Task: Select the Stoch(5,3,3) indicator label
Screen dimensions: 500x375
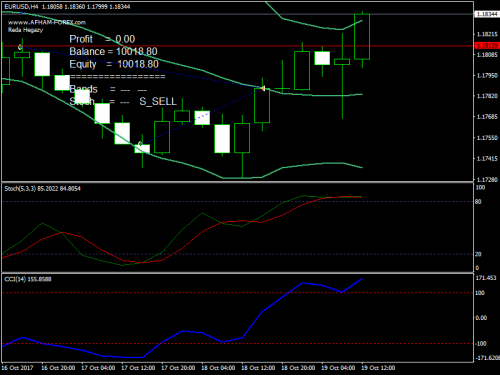Action: [42, 189]
